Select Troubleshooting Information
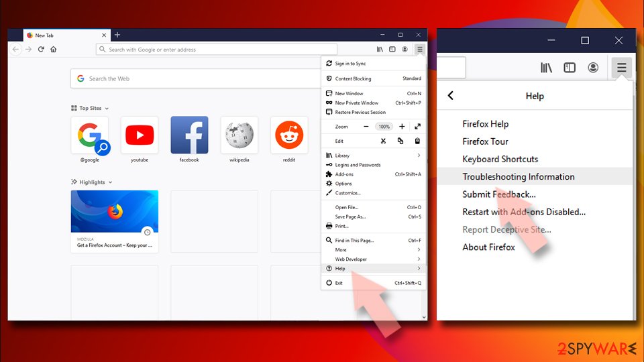Image resolution: width=644 pixels, height=362 pixels. click(x=535, y=176)
